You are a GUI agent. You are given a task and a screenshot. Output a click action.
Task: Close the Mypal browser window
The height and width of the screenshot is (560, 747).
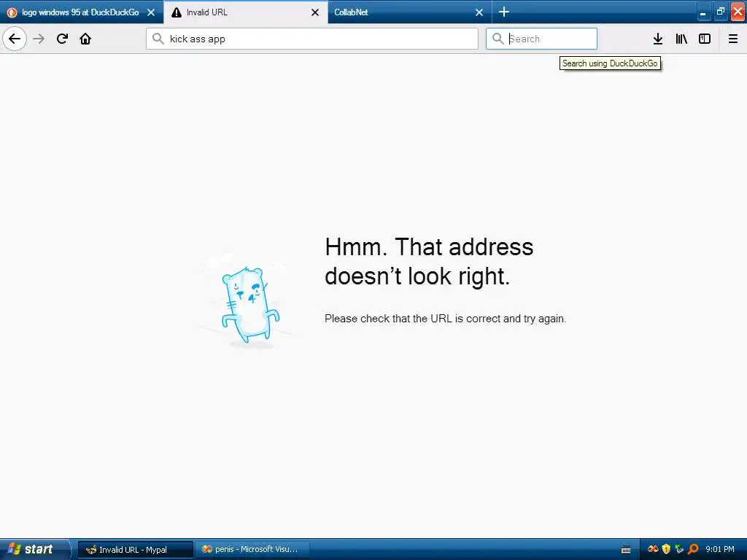pos(738,12)
